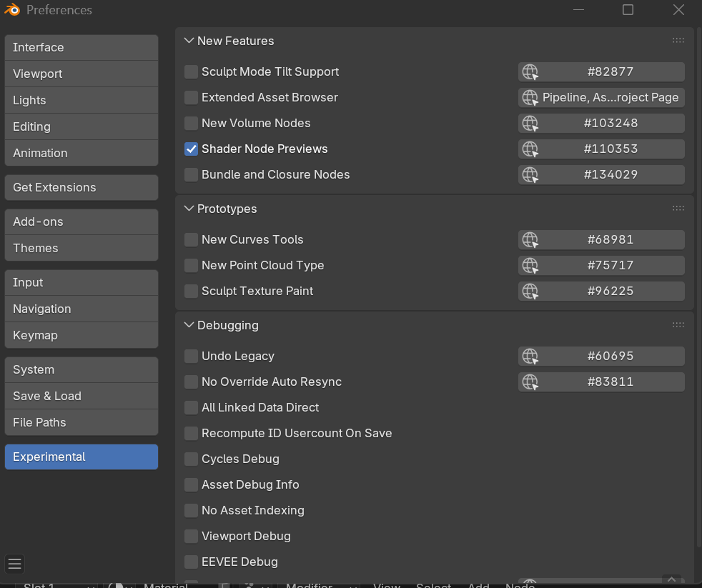The height and width of the screenshot is (588, 702).
Task: Enable Bundle and Closure Nodes
Action: tap(191, 174)
